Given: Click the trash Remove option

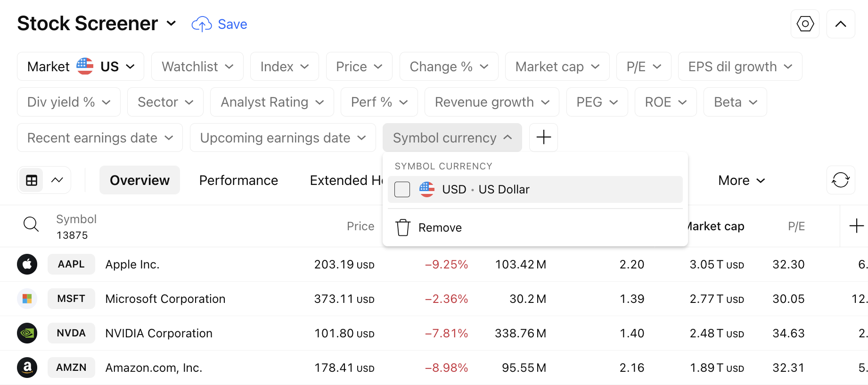Looking at the screenshot, I should 429,227.
